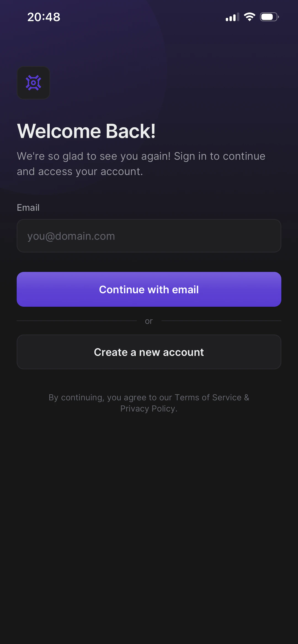Screen dimensions: 298x644
Task: Tap the cellular signal strength icon
Action: (232, 17)
